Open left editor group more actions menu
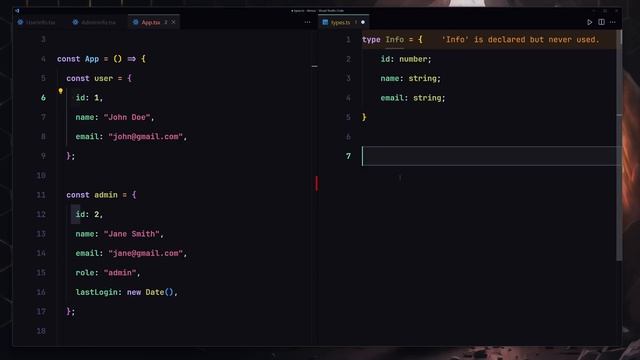640x360 pixels. [x=307, y=22]
